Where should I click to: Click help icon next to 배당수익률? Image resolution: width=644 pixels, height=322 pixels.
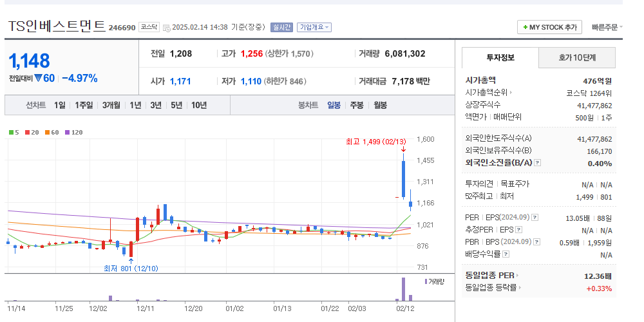coord(506,254)
